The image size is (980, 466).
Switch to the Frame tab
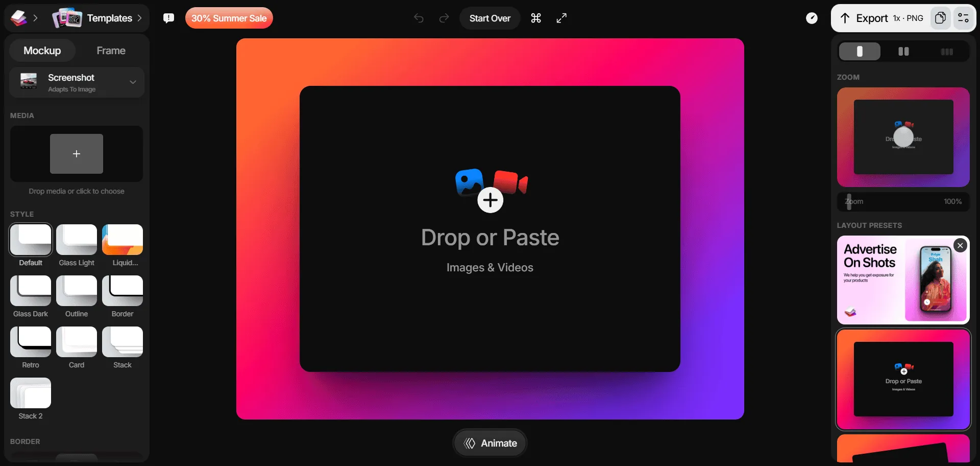[110, 50]
